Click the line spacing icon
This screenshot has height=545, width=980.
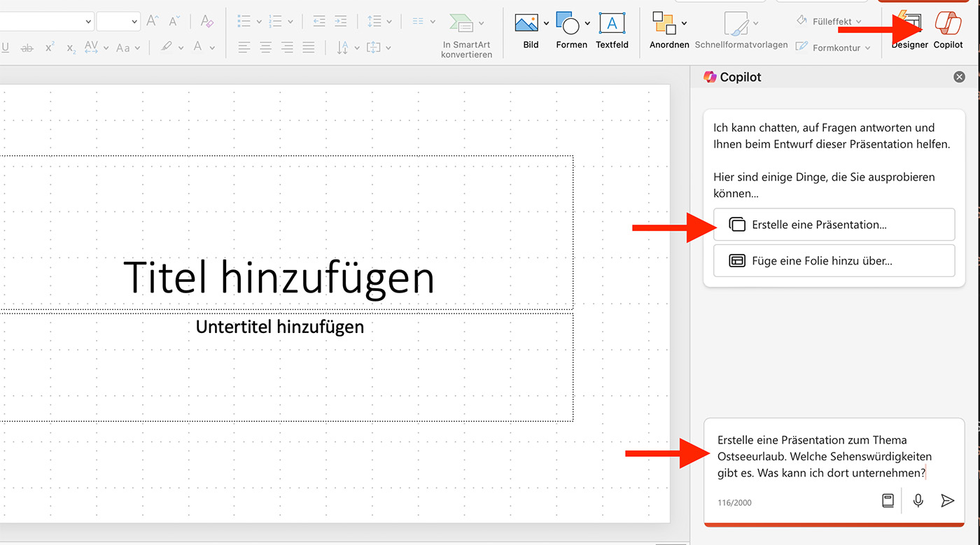point(374,21)
